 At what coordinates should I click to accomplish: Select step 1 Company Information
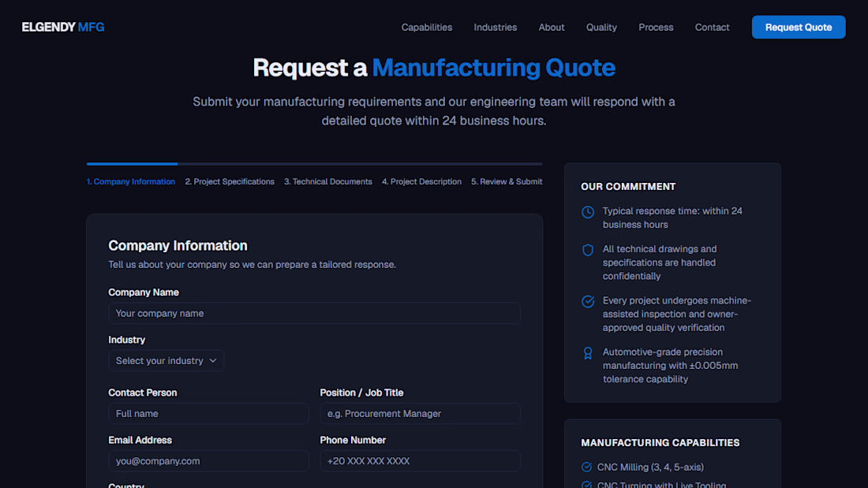tap(131, 181)
